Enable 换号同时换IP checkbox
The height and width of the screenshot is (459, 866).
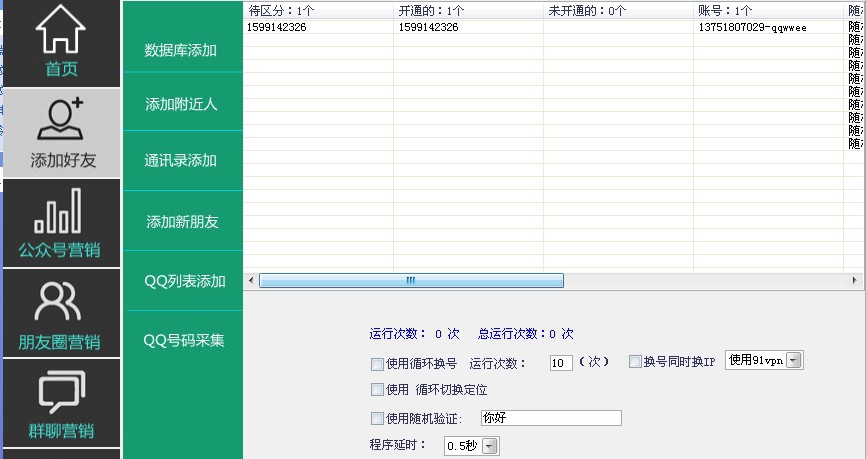[635, 362]
